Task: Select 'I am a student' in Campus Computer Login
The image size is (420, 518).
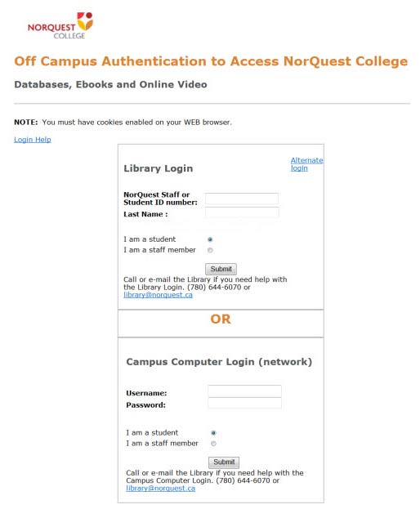Action: click(213, 433)
